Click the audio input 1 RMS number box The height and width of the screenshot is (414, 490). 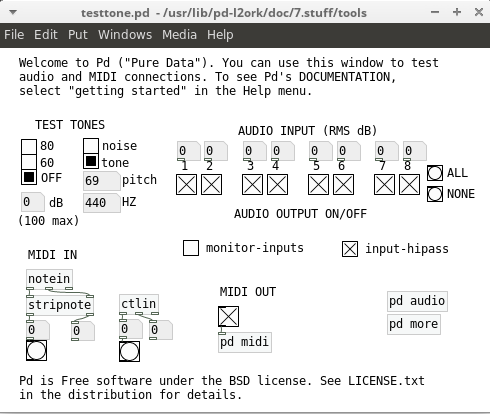(189, 151)
